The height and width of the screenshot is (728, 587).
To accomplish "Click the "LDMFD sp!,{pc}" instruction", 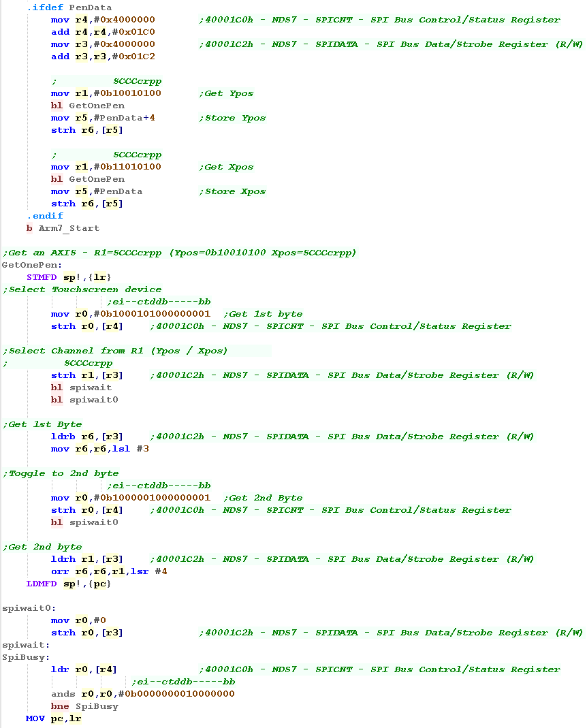I will (69, 584).
